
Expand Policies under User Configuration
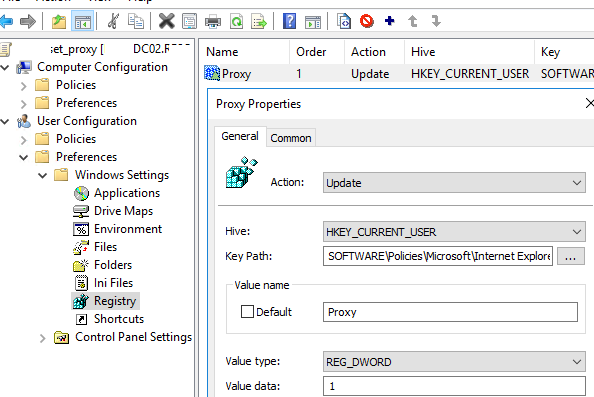tap(24, 140)
